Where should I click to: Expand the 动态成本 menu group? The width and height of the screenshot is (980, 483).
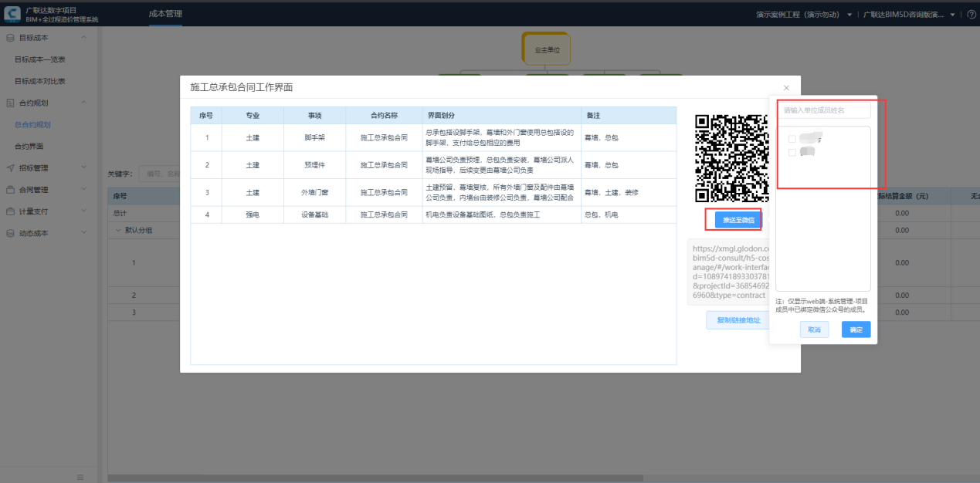83,232
